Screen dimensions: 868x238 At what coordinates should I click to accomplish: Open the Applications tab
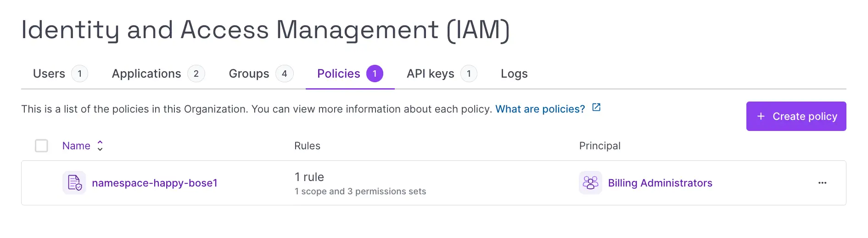pyautogui.click(x=146, y=74)
